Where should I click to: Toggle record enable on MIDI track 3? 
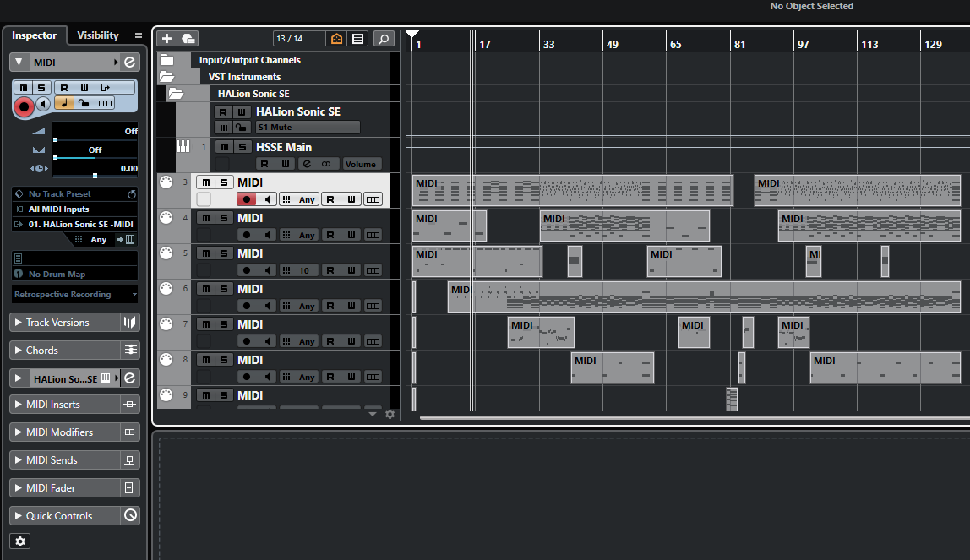tap(246, 199)
